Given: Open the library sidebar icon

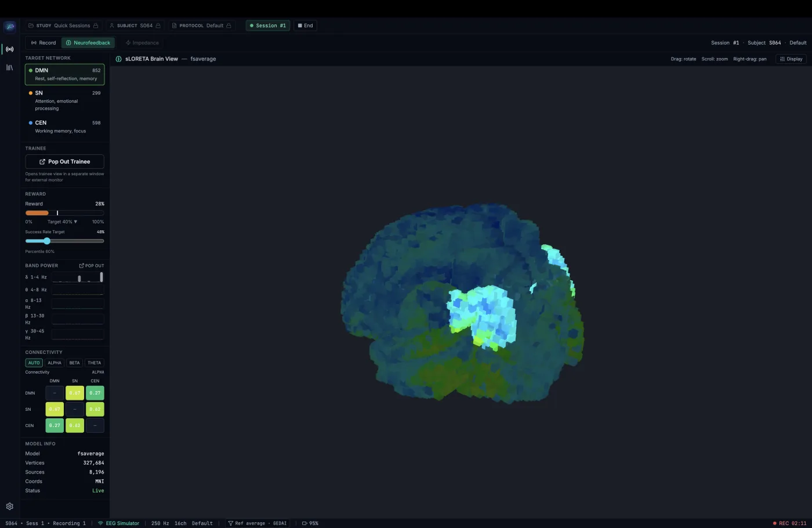Looking at the screenshot, I should pos(10,67).
